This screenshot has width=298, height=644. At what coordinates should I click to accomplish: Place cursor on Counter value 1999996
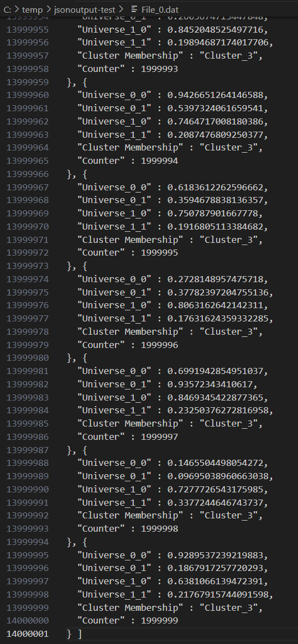(159, 345)
